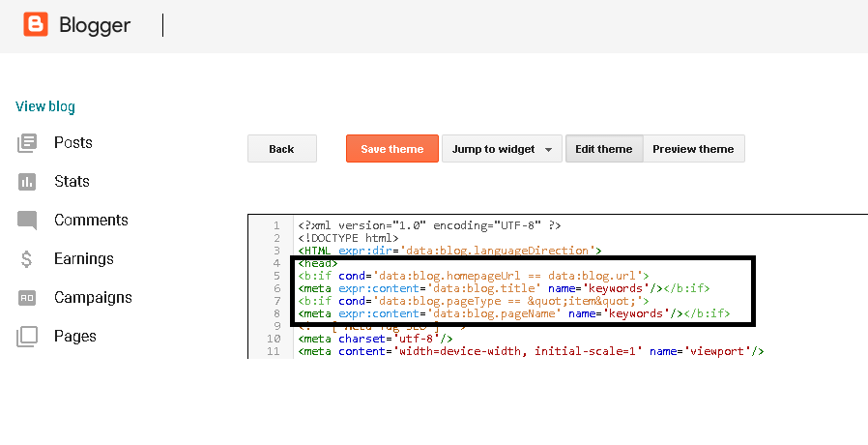Select the Campaigns text label in sidebar
868x445 pixels.
93,298
